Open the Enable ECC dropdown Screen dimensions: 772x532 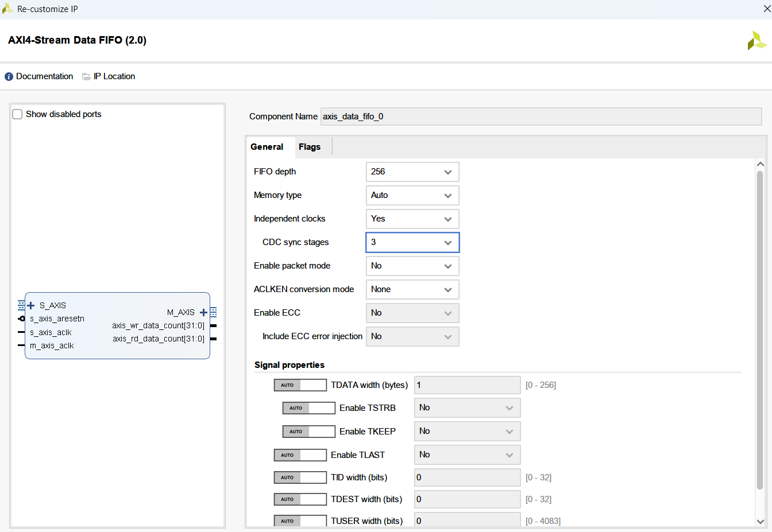coord(412,313)
